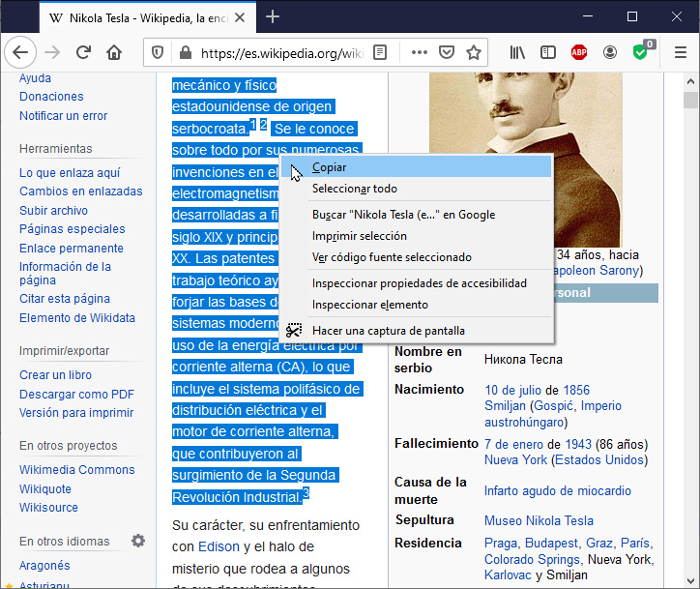Open the Firefox hamburger menu

681,52
